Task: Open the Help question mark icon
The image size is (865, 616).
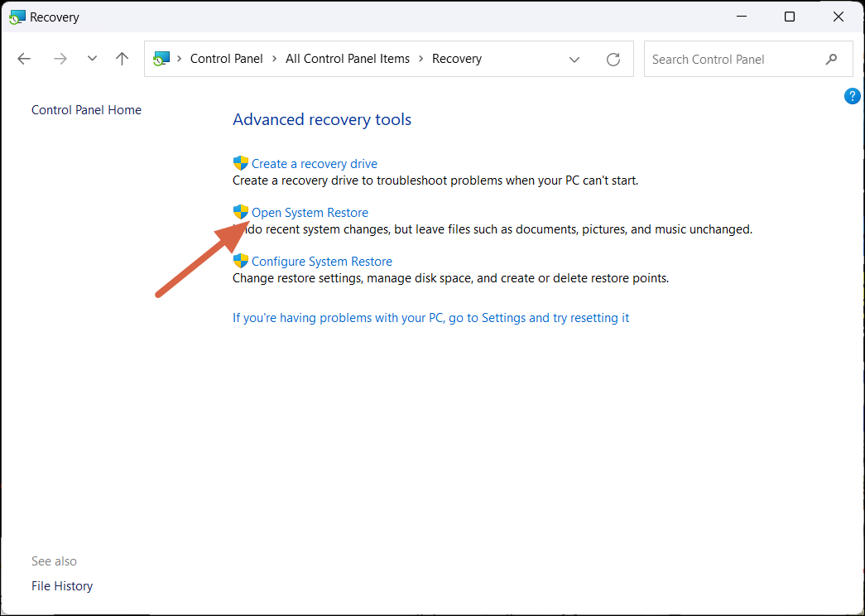Action: pyautogui.click(x=852, y=96)
